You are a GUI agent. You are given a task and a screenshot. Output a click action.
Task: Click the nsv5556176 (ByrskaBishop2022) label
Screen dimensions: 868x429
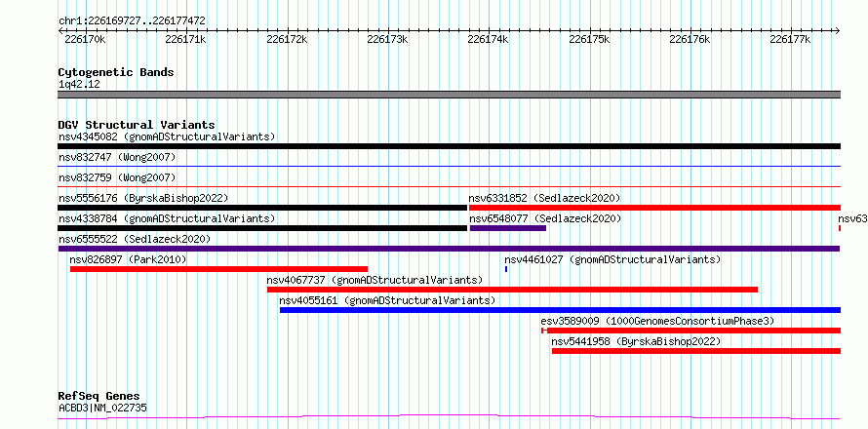point(143,198)
